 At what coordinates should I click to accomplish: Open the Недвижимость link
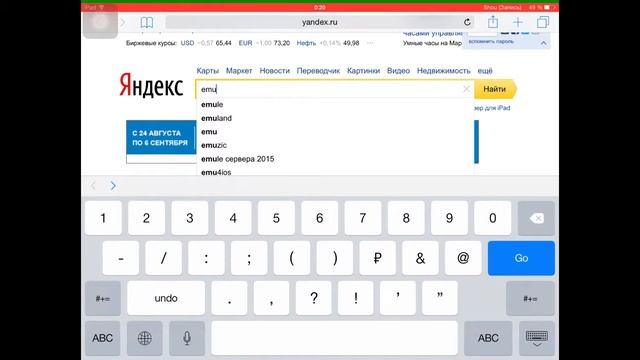tap(443, 71)
